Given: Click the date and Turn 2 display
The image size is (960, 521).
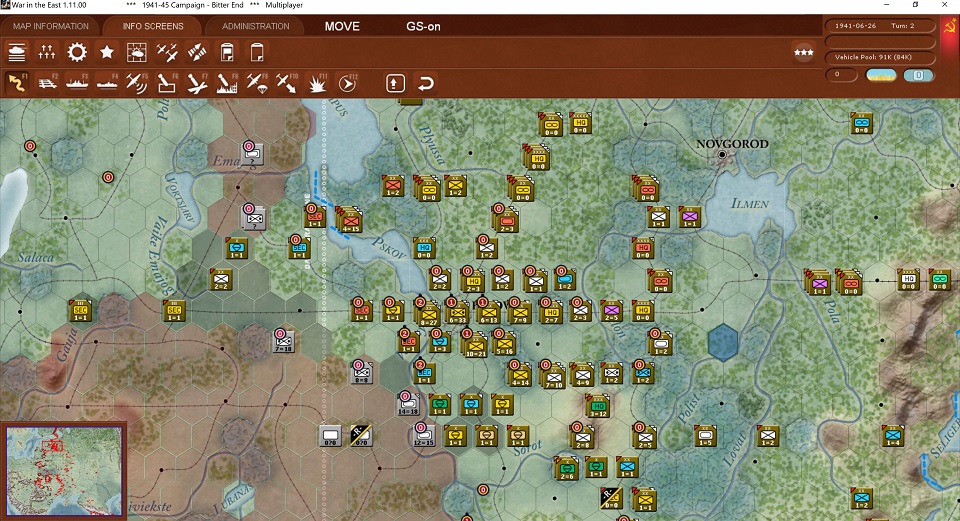Looking at the screenshot, I should click(880, 26).
